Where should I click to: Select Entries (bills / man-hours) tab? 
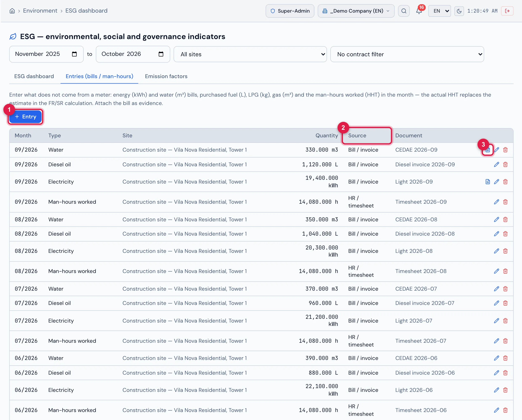tap(99, 76)
